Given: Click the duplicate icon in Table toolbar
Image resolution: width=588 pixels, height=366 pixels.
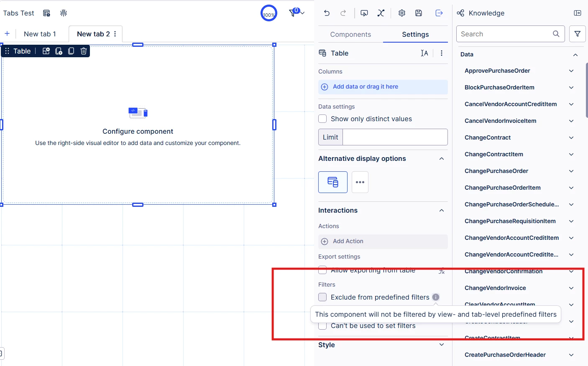Looking at the screenshot, I should tap(71, 51).
